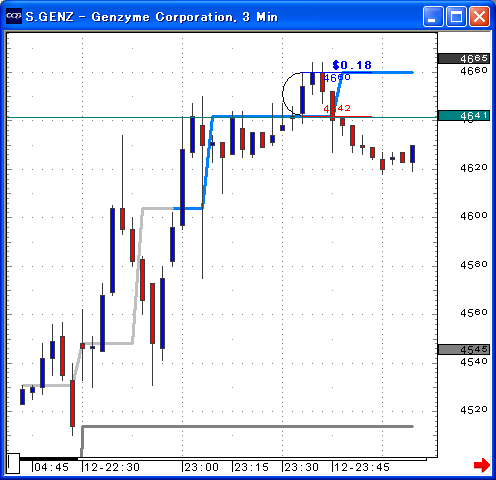This screenshot has width=496, height=480.
Task: Click the 12-23:45 time axis label
Action: pos(362,467)
